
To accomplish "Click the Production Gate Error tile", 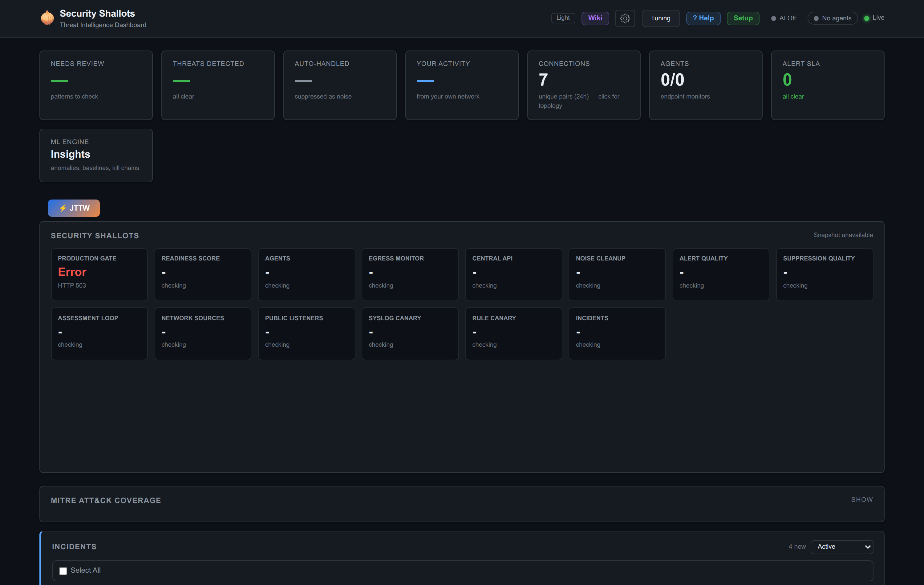I will click(x=99, y=274).
